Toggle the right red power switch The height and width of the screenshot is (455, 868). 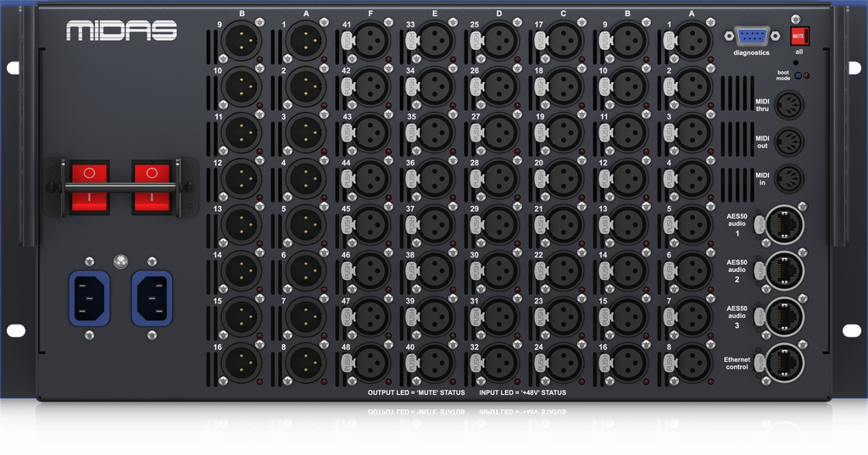[153, 185]
